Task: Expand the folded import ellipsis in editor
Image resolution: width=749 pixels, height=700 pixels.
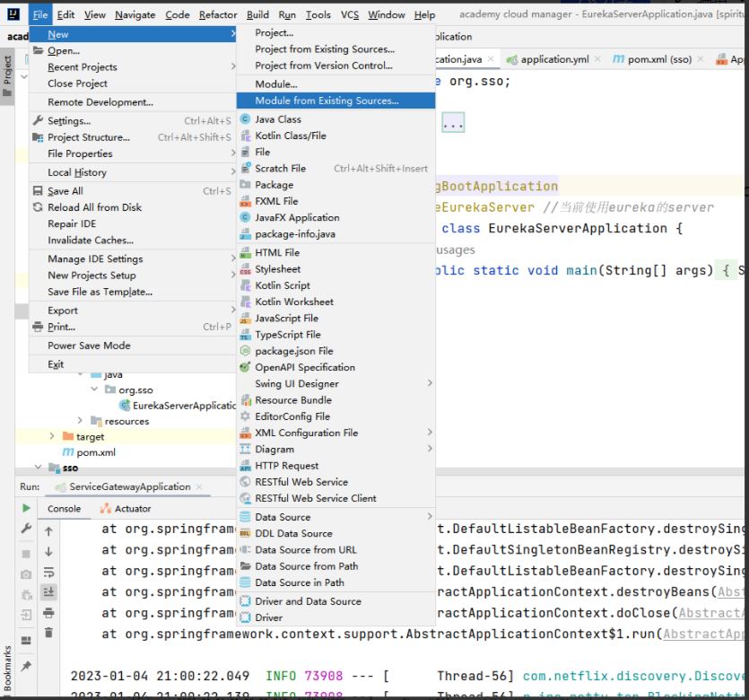Action: click(x=453, y=123)
